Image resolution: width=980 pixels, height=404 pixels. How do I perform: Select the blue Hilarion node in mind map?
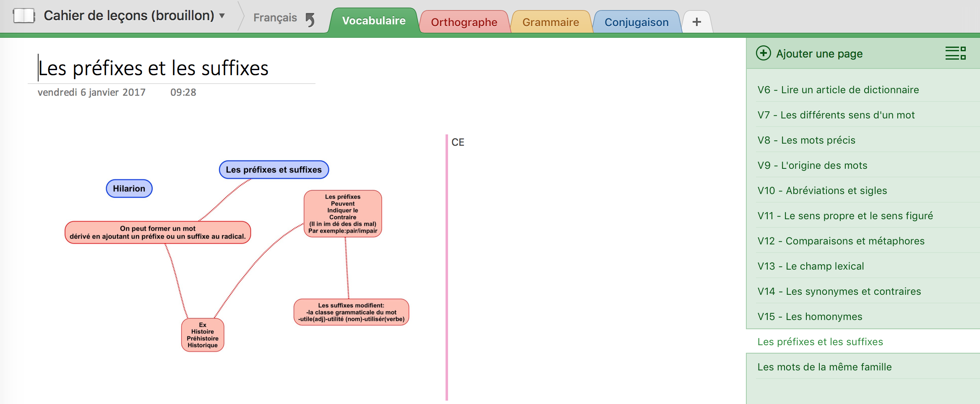point(129,189)
